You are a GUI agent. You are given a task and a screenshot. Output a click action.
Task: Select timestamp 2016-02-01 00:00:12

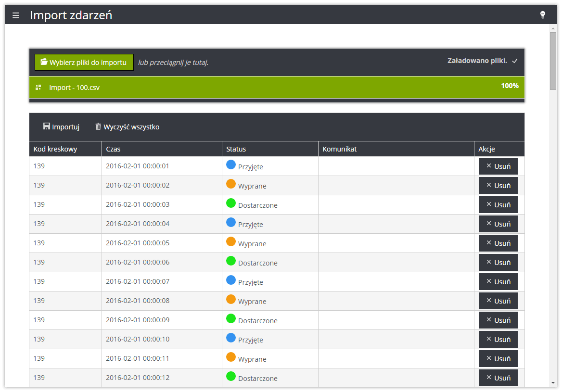[137, 377]
